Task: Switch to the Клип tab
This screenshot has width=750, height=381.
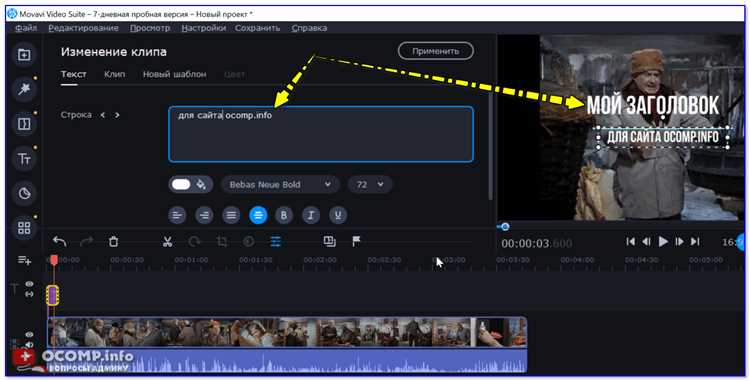Action: (115, 74)
